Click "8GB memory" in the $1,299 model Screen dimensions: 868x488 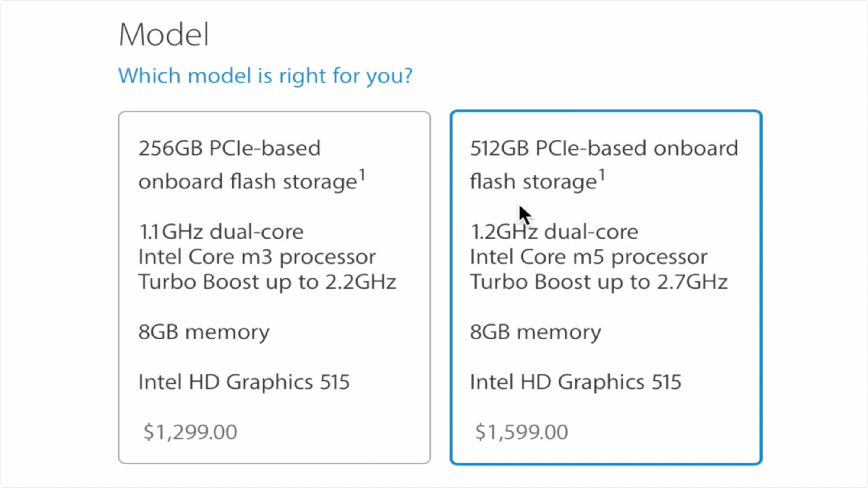tap(204, 332)
